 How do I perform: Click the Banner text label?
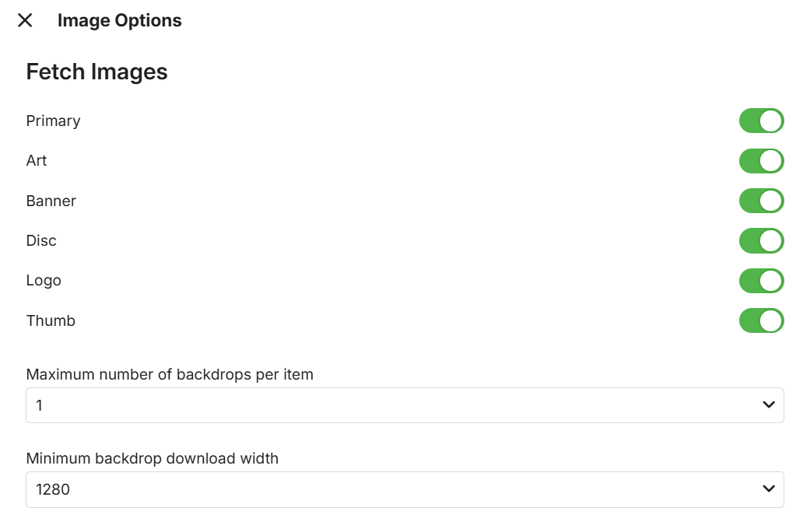coord(51,201)
